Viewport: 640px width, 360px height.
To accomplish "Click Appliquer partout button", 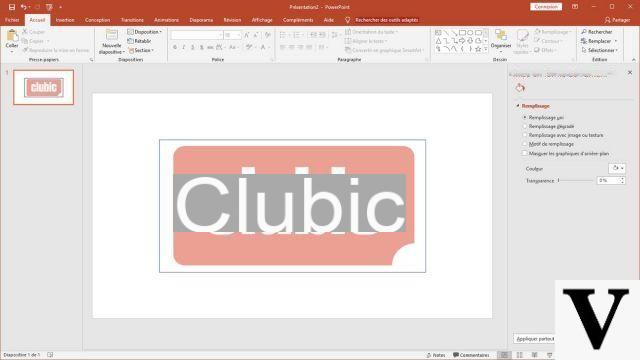I will point(534,339).
